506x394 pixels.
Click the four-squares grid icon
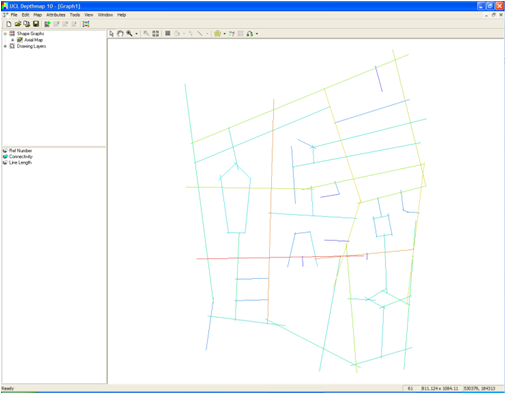(x=156, y=34)
